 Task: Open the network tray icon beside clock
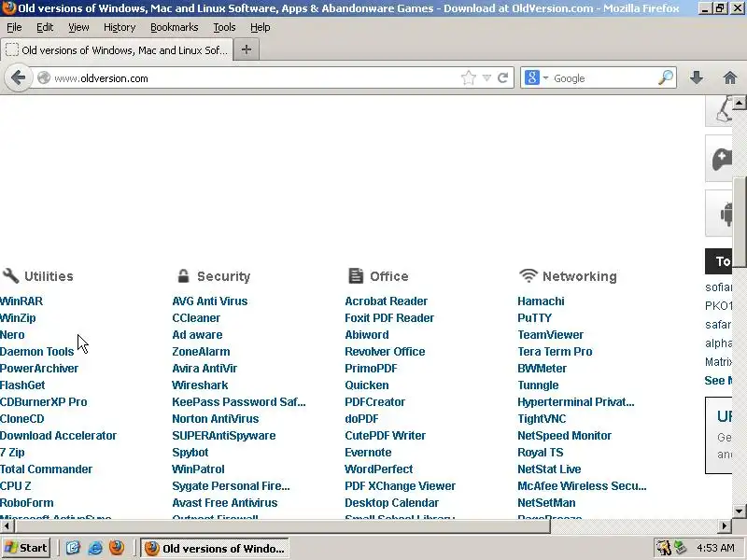(681, 548)
